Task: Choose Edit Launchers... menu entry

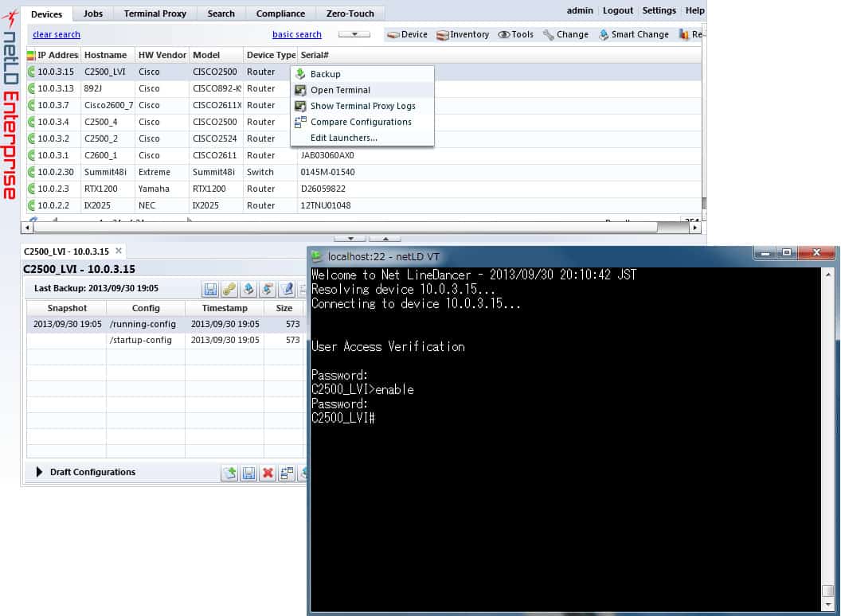Action: tap(362, 138)
